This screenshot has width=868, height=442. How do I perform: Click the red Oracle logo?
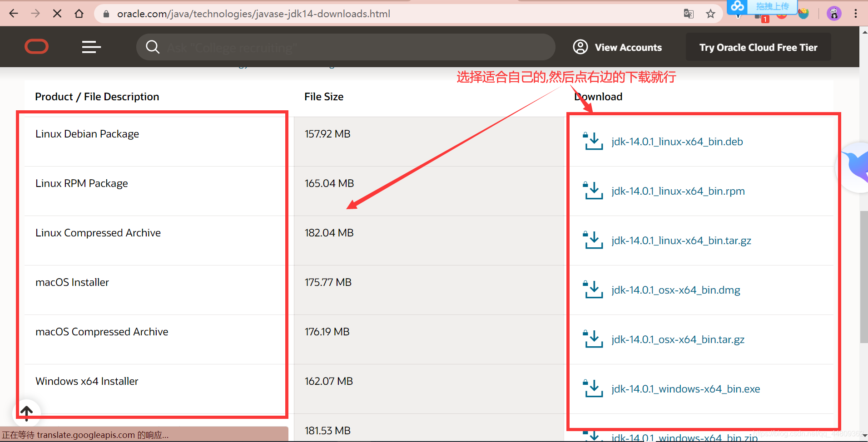[x=37, y=47]
